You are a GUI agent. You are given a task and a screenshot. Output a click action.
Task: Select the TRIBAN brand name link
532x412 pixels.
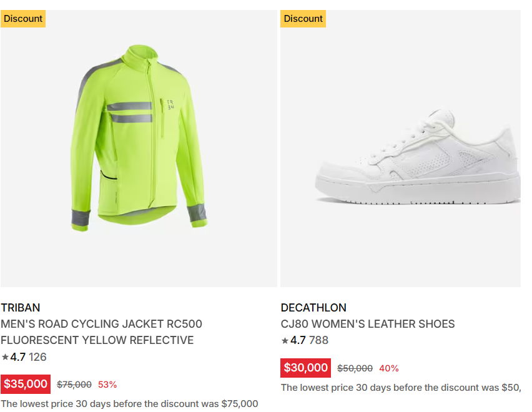point(19,308)
